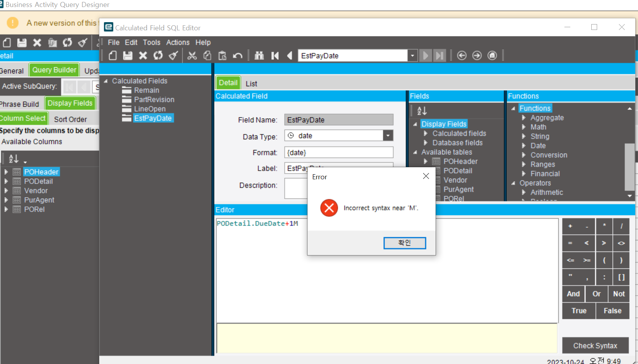Image resolution: width=638 pixels, height=364 pixels.
Task: Click the A-Z sort icon in Fields panel
Action: coord(422,111)
